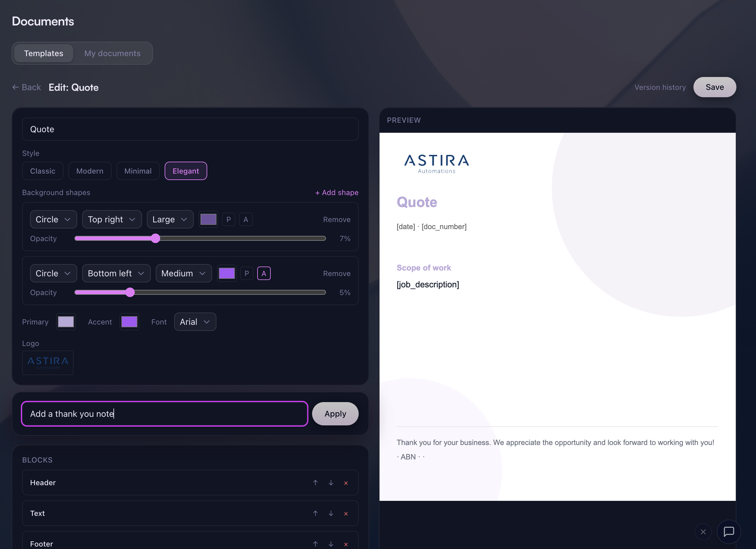Click + Add shape
The width and height of the screenshot is (756, 549).
[x=337, y=192]
